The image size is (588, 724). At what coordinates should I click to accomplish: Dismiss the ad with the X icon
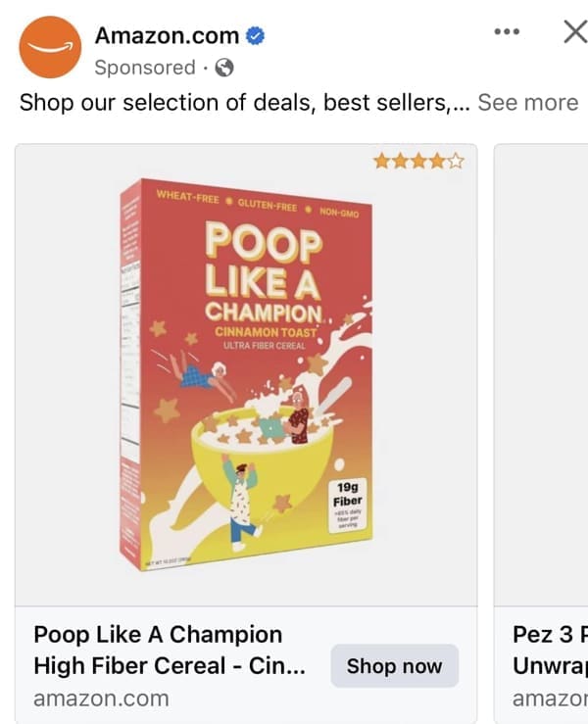(x=575, y=32)
